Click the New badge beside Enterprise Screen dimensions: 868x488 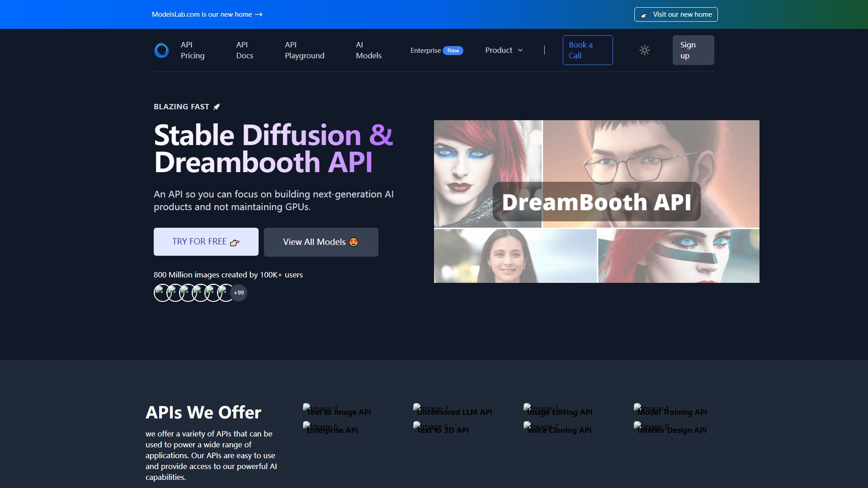pyautogui.click(x=453, y=50)
